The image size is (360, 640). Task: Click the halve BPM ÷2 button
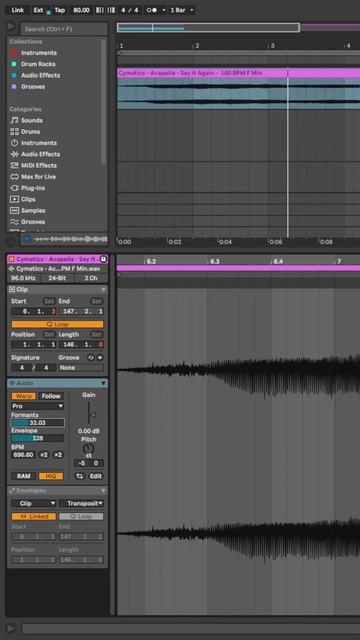44,455
